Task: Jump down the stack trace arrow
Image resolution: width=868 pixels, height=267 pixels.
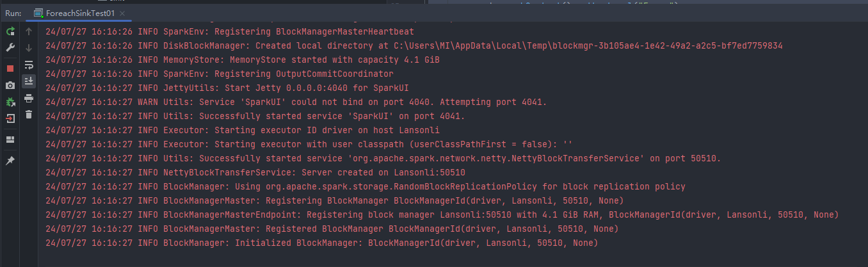Action: coord(29,47)
